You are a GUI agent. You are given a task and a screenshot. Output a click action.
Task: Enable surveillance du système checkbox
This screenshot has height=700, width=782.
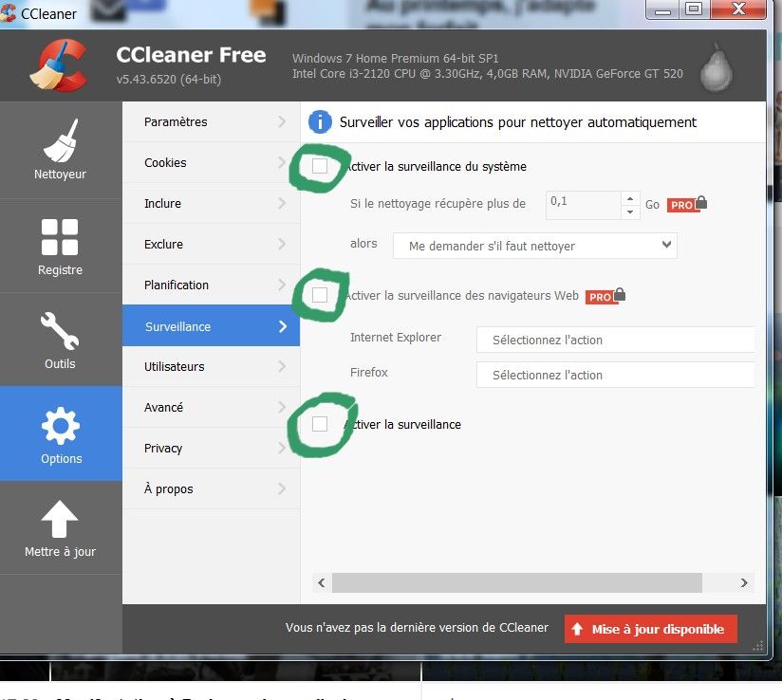[x=320, y=166]
